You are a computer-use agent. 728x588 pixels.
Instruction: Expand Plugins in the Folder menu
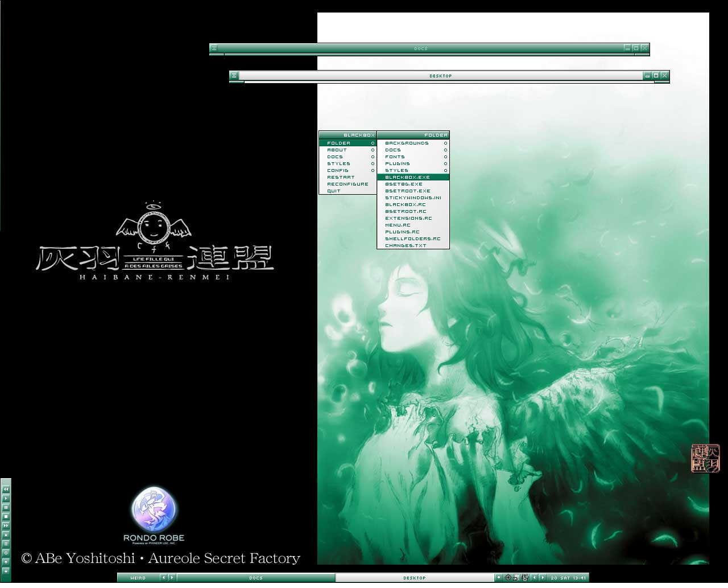point(413,163)
